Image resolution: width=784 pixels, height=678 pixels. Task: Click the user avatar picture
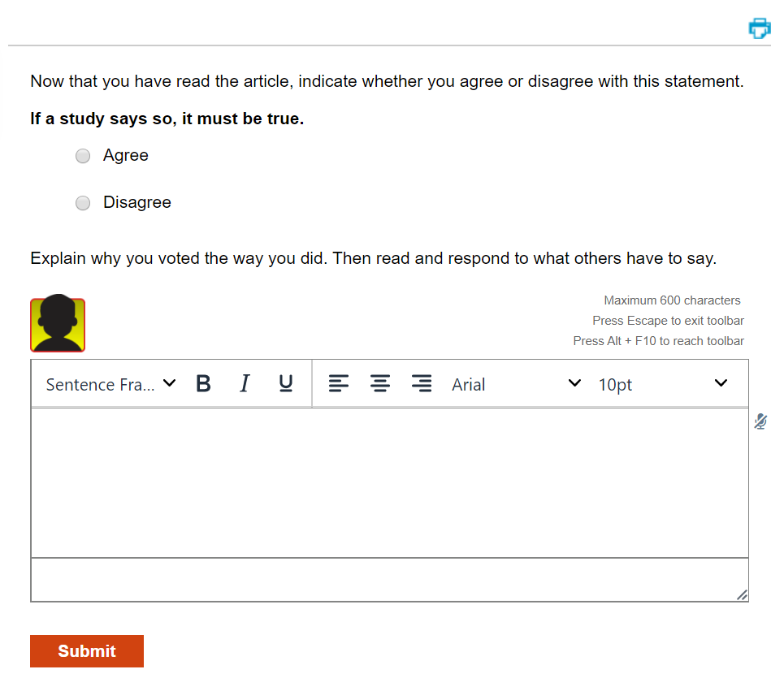(x=58, y=323)
